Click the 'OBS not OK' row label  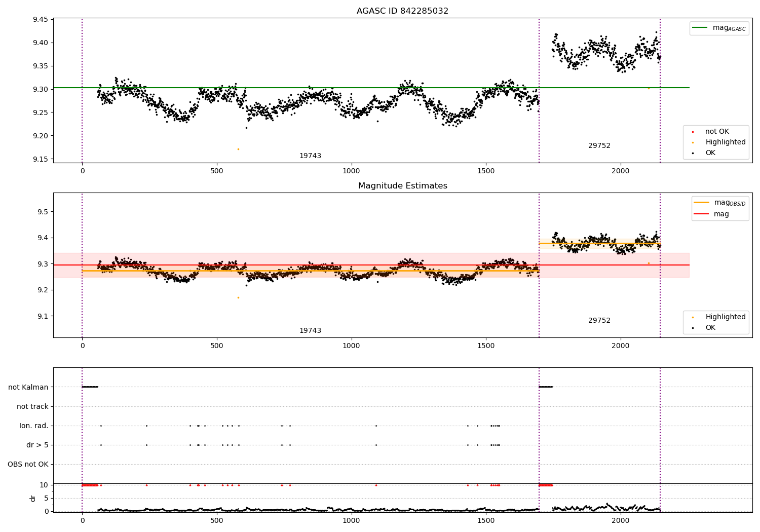[28, 464]
